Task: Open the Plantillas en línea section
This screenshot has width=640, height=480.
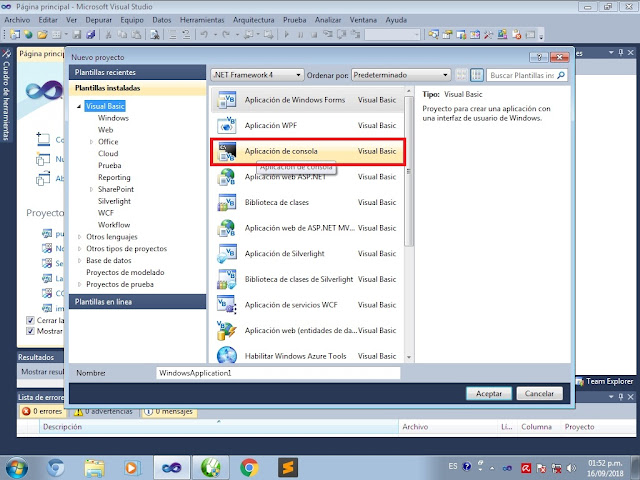Action: [x=138, y=302]
